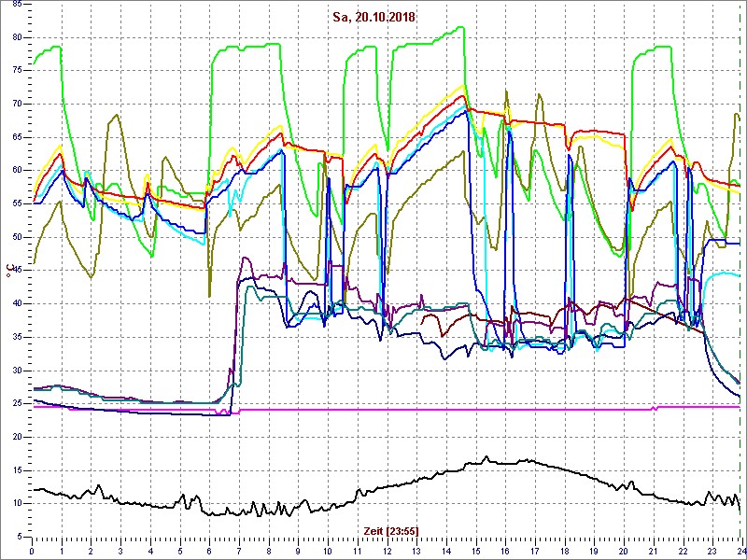Click temperature axis label 30
The image size is (747, 560).
[x=16, y=371]
